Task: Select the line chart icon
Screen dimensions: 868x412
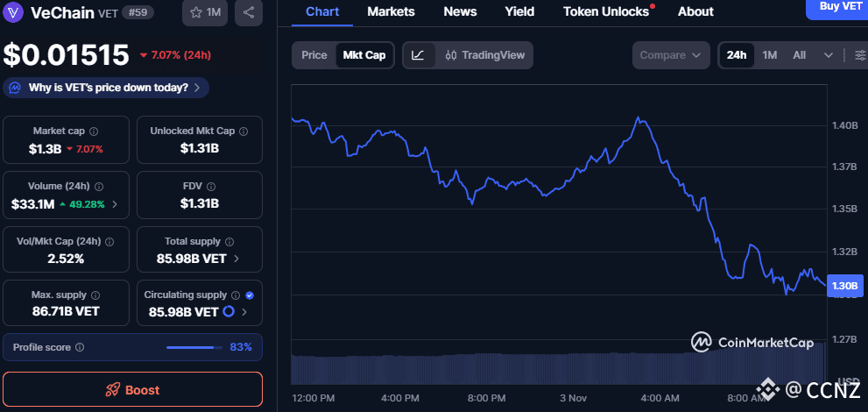Action: (419, 55)
